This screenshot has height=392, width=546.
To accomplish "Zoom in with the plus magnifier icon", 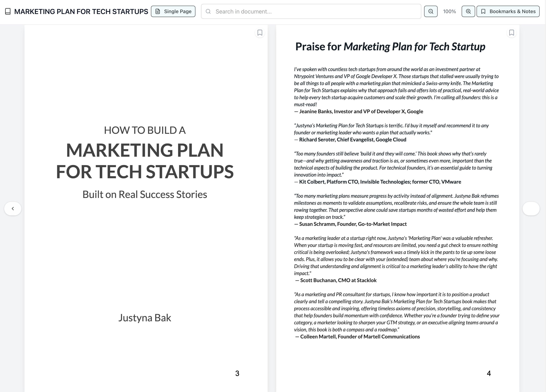I will (x=468, y=12).
